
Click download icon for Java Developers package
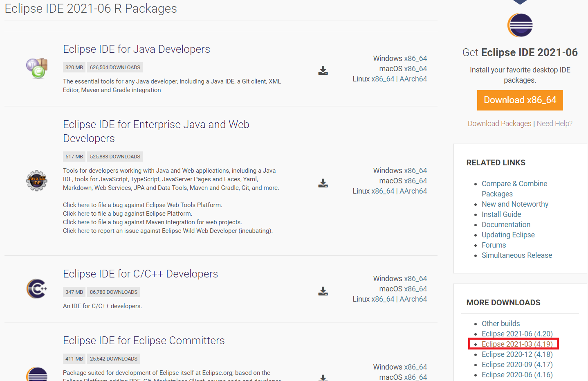tap(323, 70)
